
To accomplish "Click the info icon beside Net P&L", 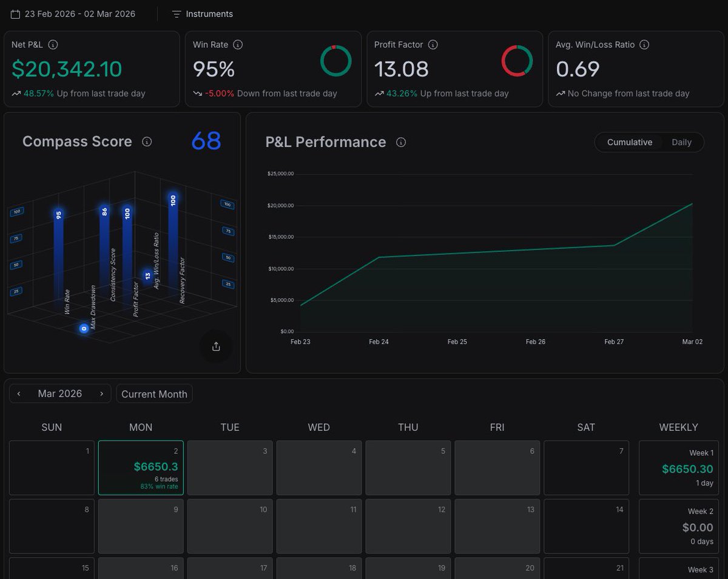I will click(53, 44).
